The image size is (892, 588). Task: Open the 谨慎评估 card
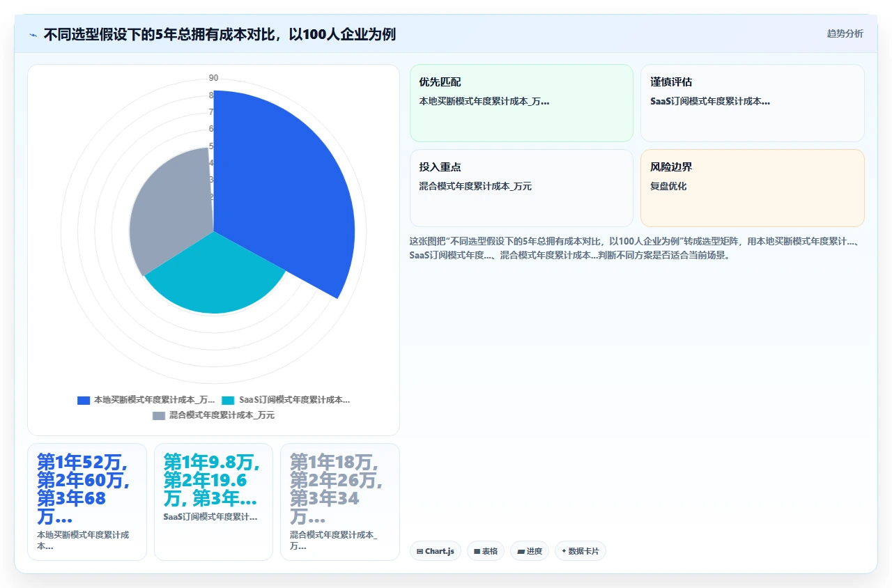[753, 103]
